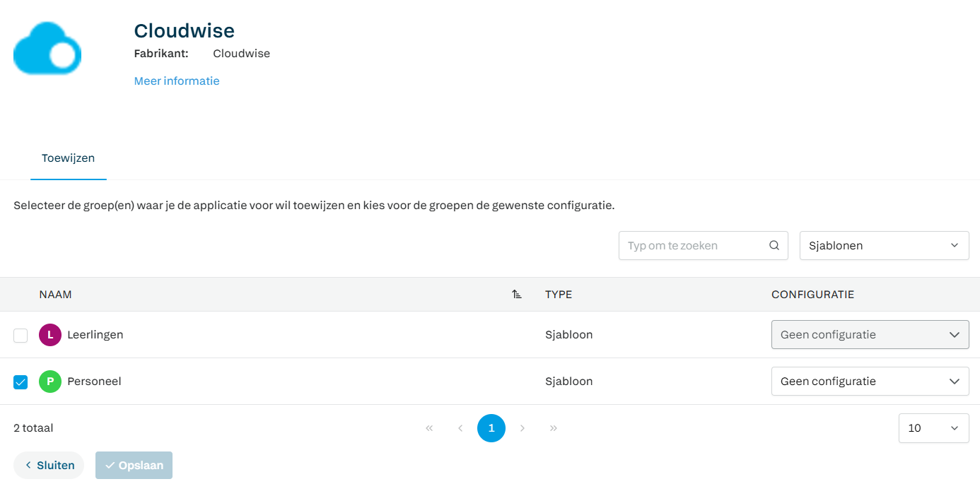
Task: Uncheck the Personeel group checkbox
Action: tap(21, 382)
